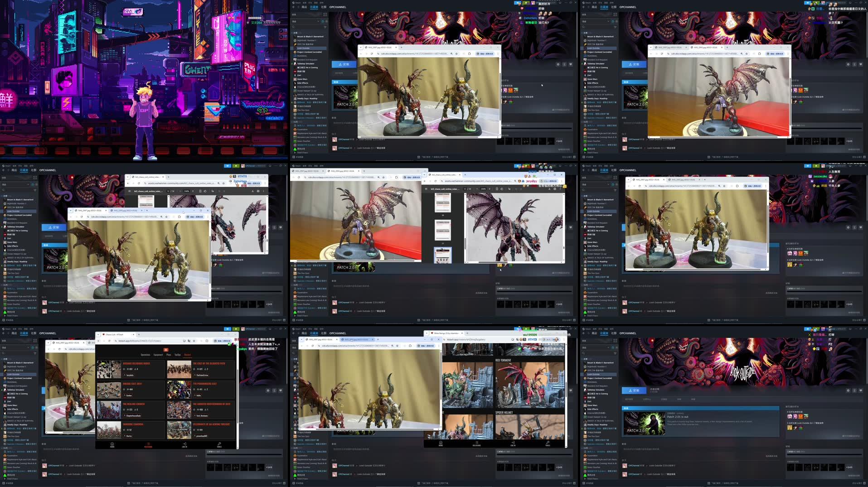Click the Log In arrow icon on kt3dash
The width and height of the screenshot is (868, 487).
click(x=185, y=444)
